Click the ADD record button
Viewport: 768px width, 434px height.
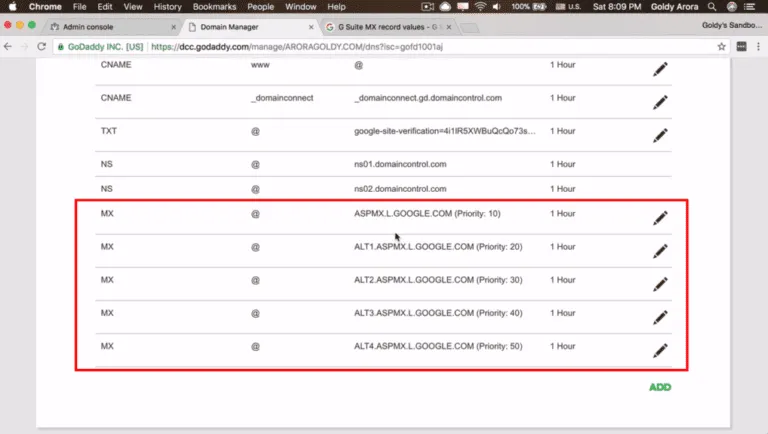click(660, 387)
